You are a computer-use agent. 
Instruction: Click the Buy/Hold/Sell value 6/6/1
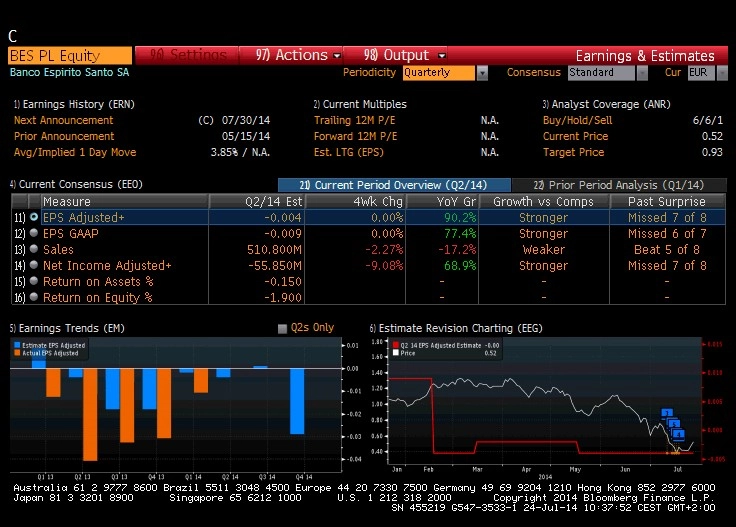point(707,120)
